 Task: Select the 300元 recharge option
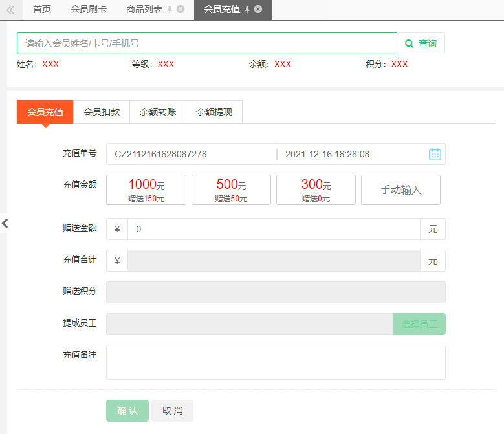[316, 190]
